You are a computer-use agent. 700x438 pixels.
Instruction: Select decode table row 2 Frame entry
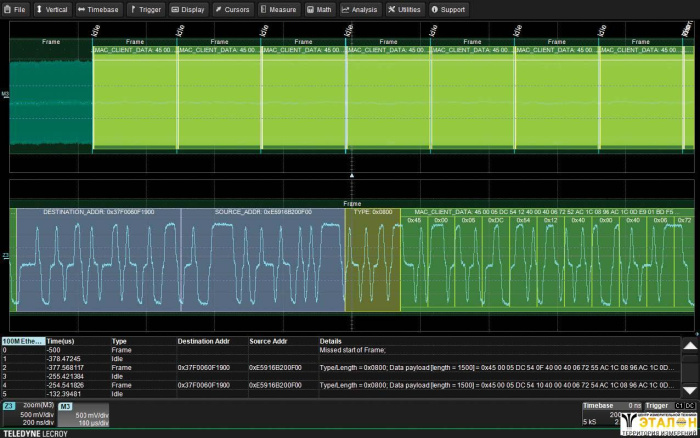[x=120, y=368]
